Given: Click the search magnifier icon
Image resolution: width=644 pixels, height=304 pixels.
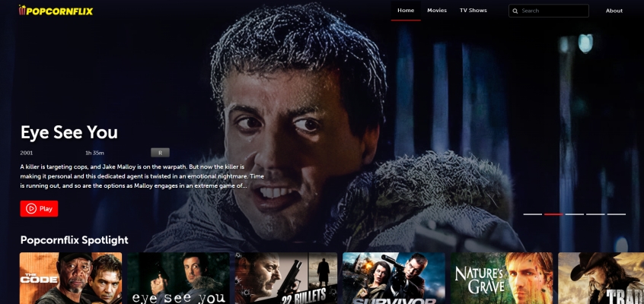Looking at the screenshot, I should coord(515,11).
